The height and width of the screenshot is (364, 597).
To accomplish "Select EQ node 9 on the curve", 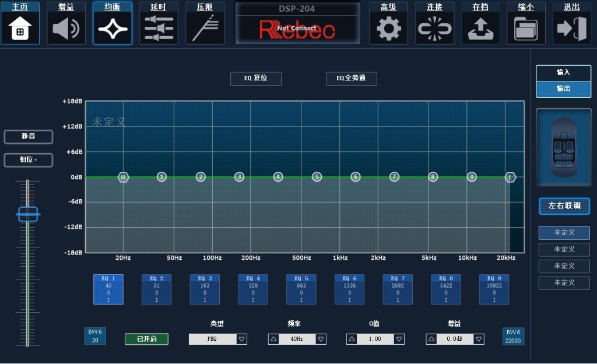I will [x=472, y=177].
